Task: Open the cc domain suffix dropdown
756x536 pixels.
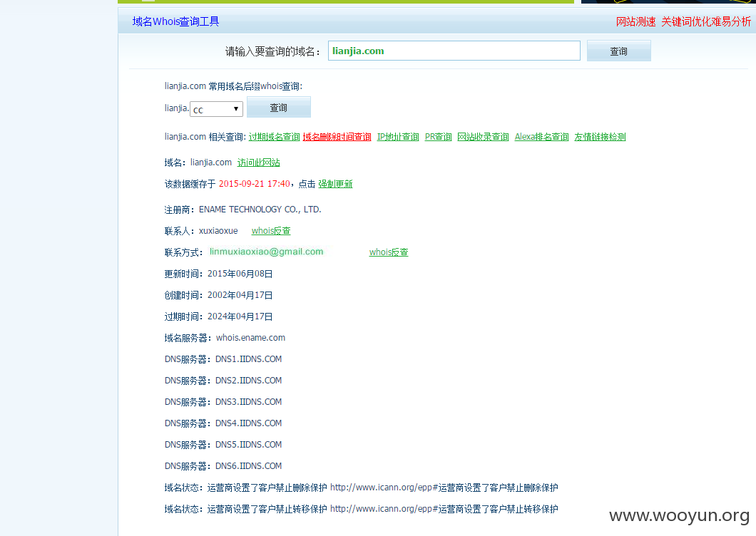Action: pyautogui.click(x=217, y=109)
